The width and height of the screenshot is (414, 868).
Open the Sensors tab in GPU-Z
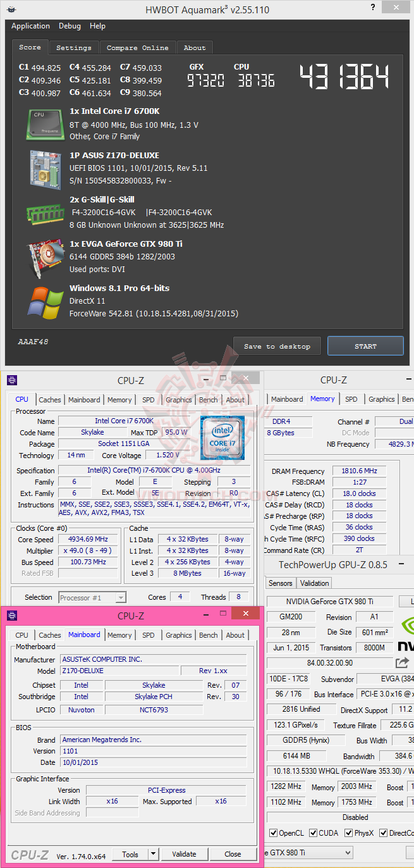(280, 583)
